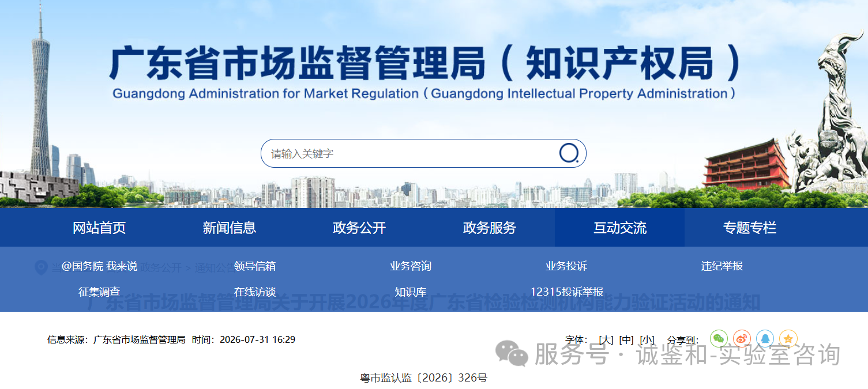Click the breadcrumb location pin icon
This screenshot has width=868, height=389.
(x=41, y=267)
